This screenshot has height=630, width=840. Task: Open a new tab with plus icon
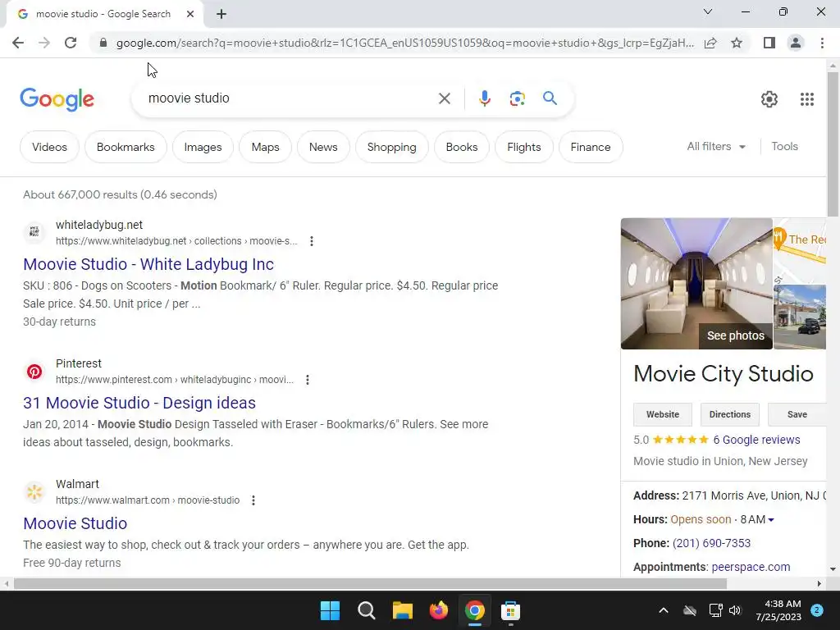coord(221,14)
